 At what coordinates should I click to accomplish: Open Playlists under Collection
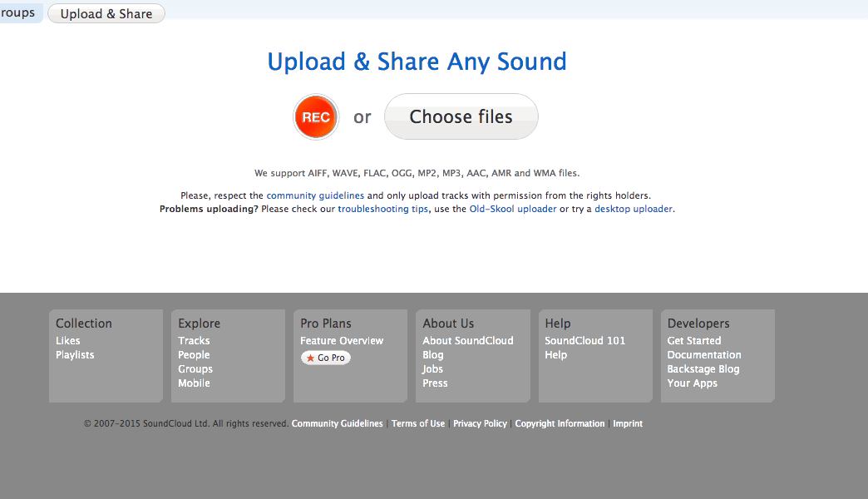point(75,355)
